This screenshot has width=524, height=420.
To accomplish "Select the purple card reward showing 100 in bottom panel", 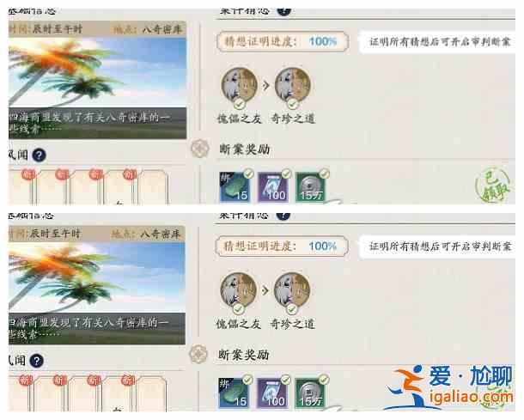I will (x=271, y=393).
